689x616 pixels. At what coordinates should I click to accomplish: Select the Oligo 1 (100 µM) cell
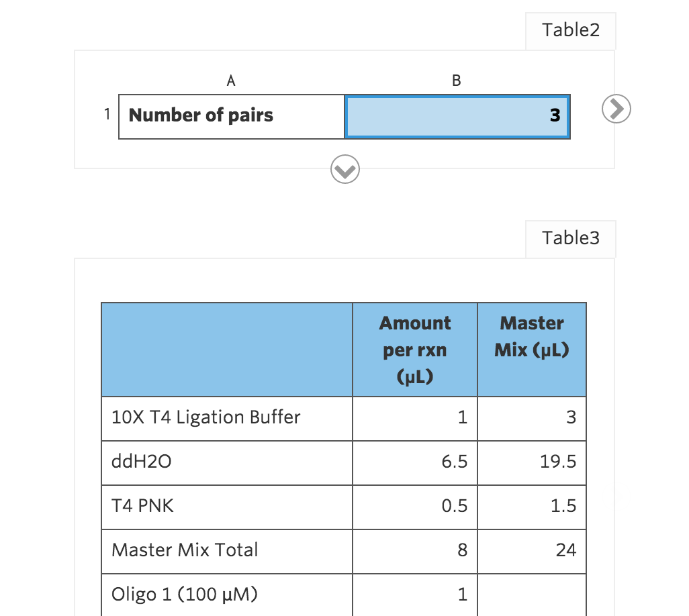(227, 595)
